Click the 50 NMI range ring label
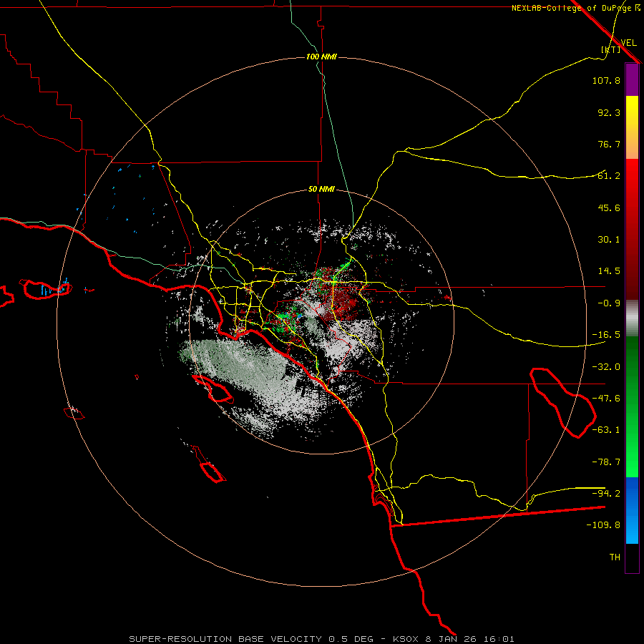The height and width of the screenshot is (644, 644). [321, 190]
